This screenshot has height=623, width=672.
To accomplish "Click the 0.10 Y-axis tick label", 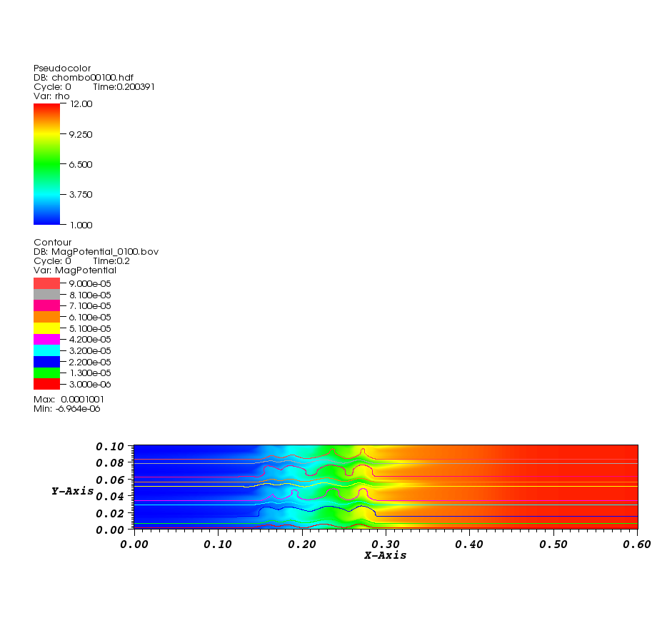I will (110, 447).
